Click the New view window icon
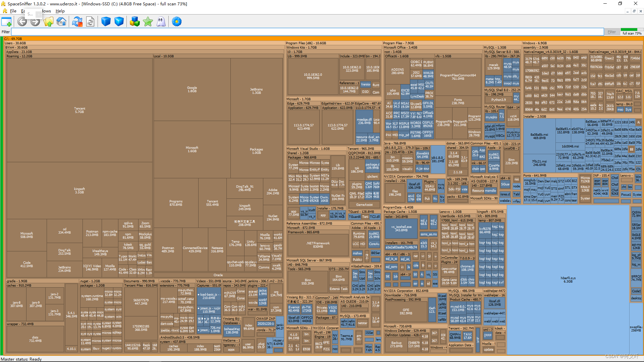Viewport: 644px width, 362px height. click(6, 22)
